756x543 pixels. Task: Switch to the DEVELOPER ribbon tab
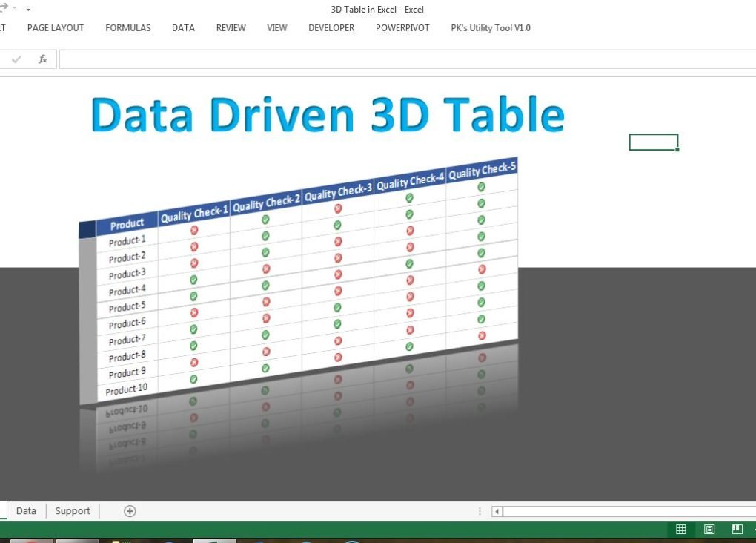331,27
